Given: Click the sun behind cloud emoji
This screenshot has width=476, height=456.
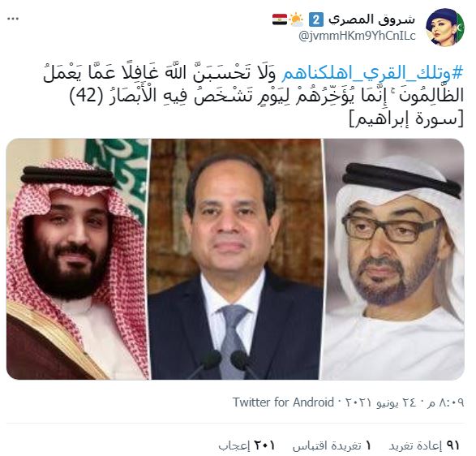Looking at the screenshot, I should pyautogui.click(x=296, y=19).
